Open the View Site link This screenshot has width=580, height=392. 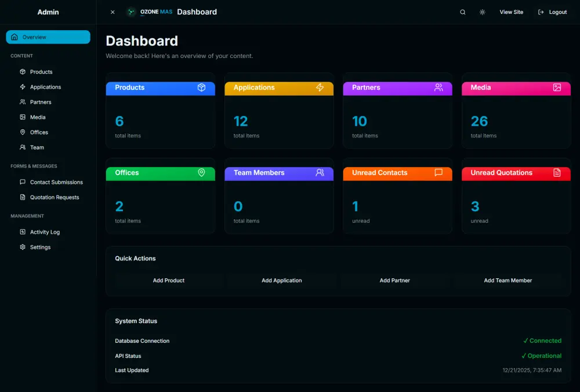coord(511,12)
